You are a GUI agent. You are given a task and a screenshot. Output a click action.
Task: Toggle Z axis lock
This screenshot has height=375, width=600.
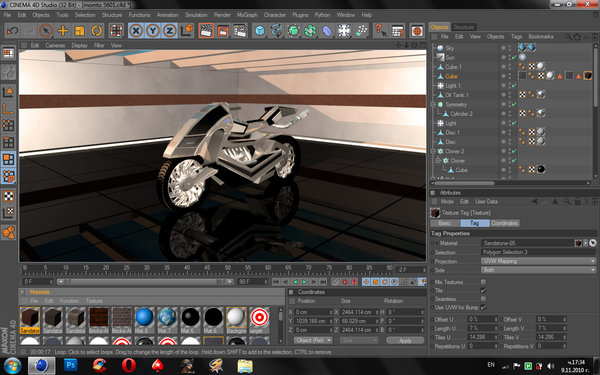click(x=170, y=31)
